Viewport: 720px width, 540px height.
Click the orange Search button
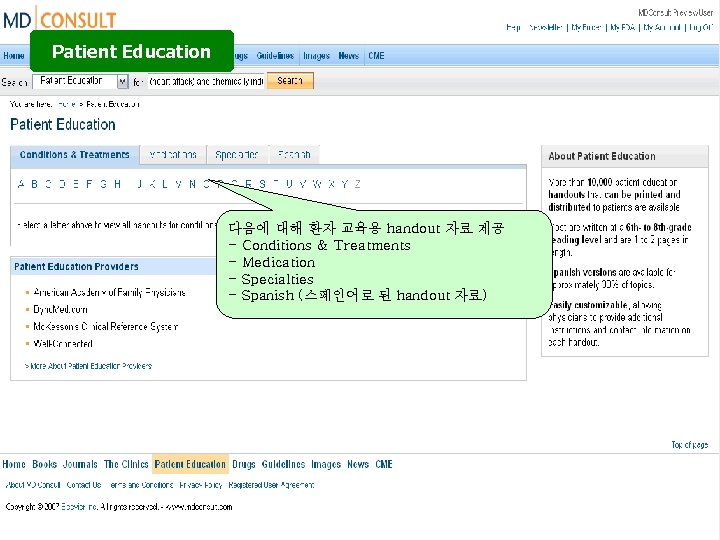point(290,81)
